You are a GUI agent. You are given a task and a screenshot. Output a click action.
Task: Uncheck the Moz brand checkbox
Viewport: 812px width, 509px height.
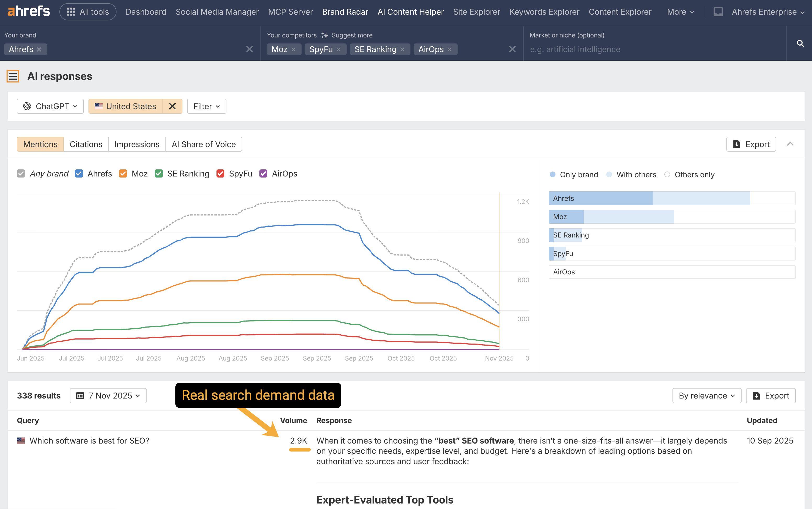[x=123, y=173]
